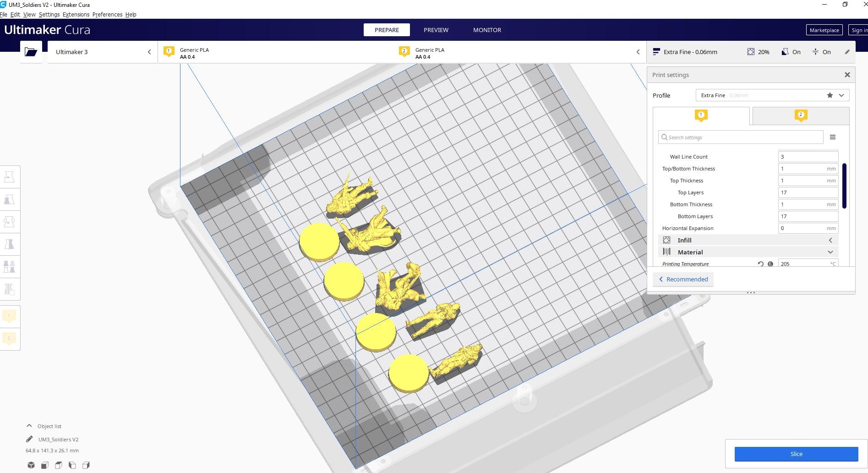Open the Edit menu

pos(15,15)
